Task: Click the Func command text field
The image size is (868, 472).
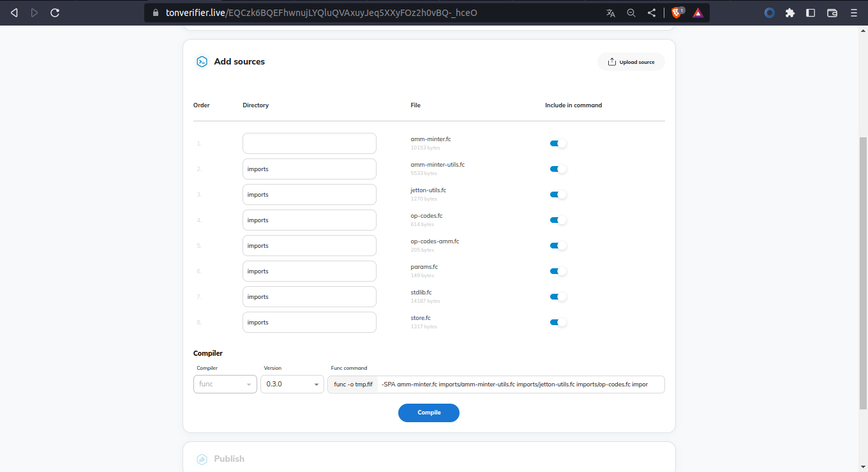Action: (521, 384)
